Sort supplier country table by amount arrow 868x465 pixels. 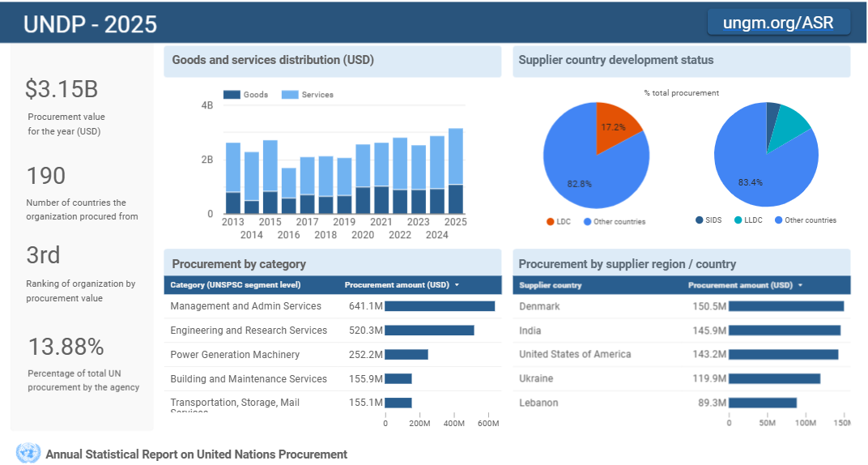(801, 285)
